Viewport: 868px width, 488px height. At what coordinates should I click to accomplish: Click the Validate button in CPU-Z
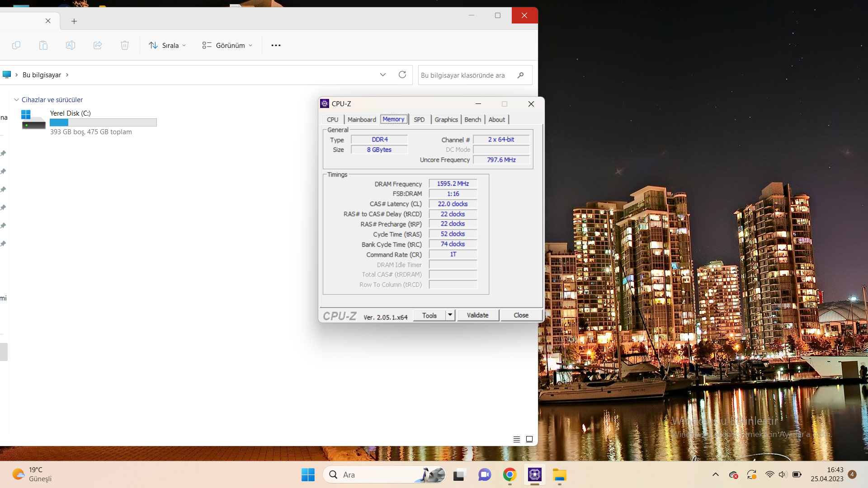pyautogui.click(x=477, y=315)
